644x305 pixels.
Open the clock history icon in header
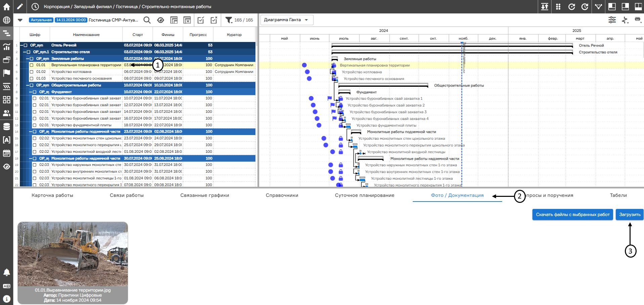(35, 6)
